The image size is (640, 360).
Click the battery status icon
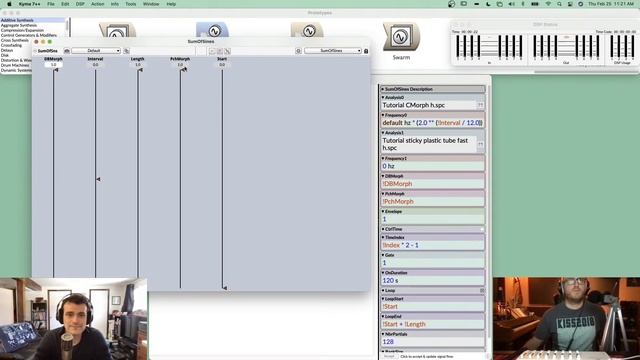pyautogui.click(x=535, y=4)
